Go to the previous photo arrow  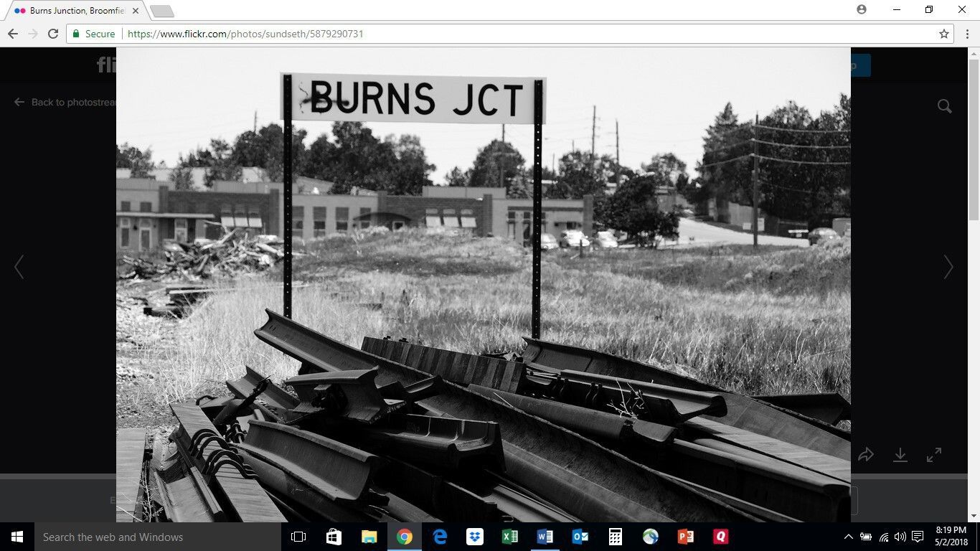point(19,267)
